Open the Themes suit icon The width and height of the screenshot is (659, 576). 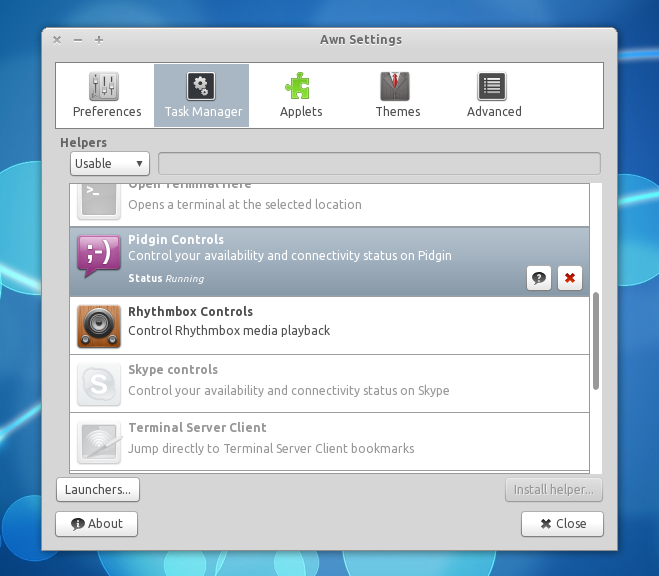pos(395,86)
